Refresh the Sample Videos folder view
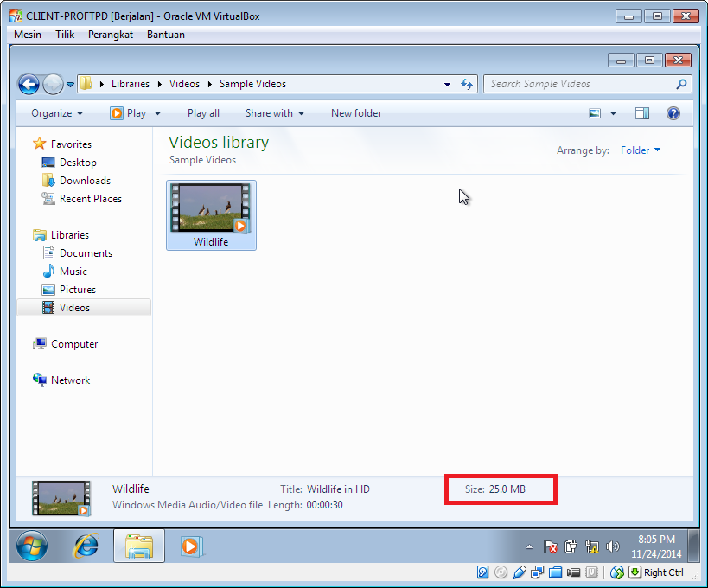Screen dimensions: 708x588 tap(467, 84)
